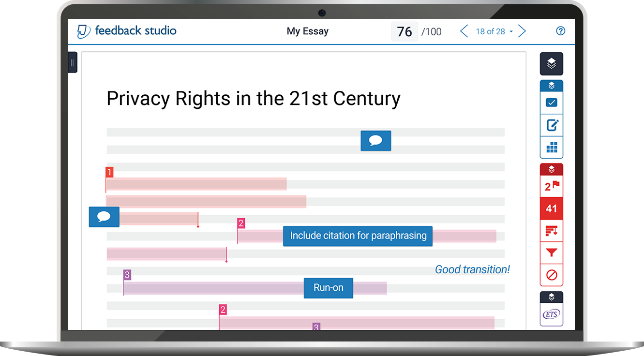Viewport: 644px width, 356px height.
Task: Open the rubric grid icon
Action: tap(551, 148)
